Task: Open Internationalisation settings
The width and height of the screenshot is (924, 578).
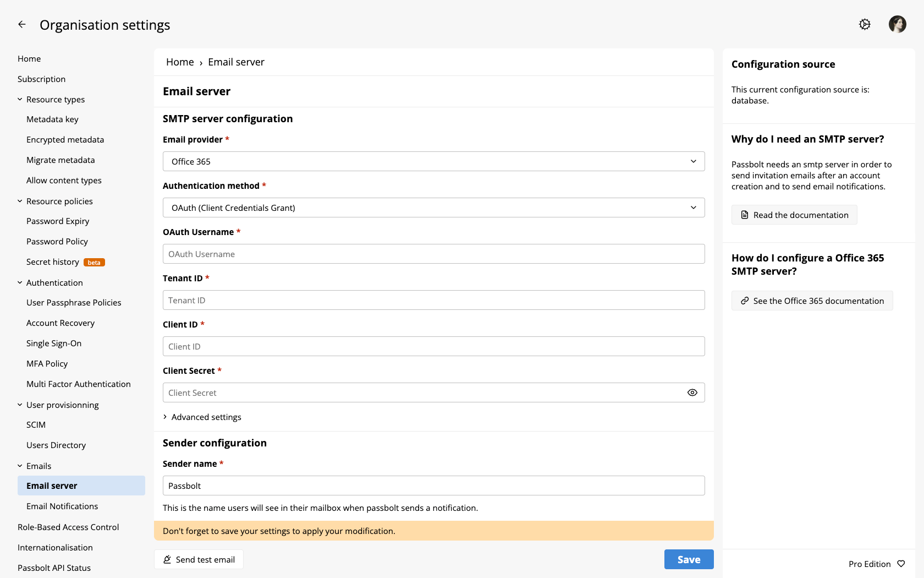Action: (x=55, y=547)
